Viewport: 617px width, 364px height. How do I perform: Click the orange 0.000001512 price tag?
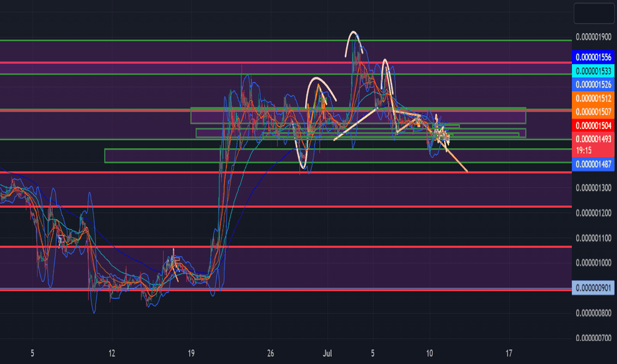[593, 99]
